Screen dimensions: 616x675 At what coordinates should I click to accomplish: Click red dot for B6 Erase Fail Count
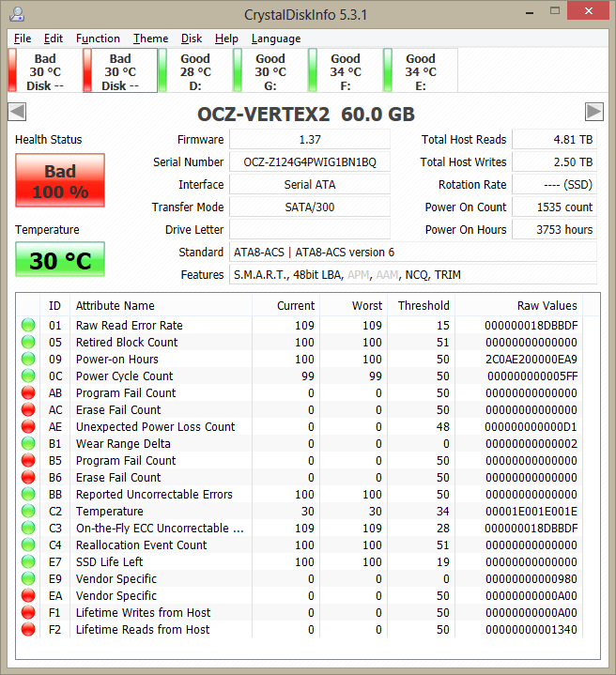coord(28,477)
